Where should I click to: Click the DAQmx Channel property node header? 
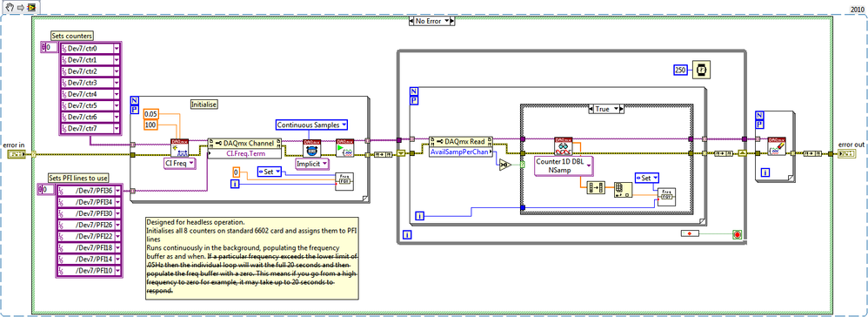(x=244, y=143)
